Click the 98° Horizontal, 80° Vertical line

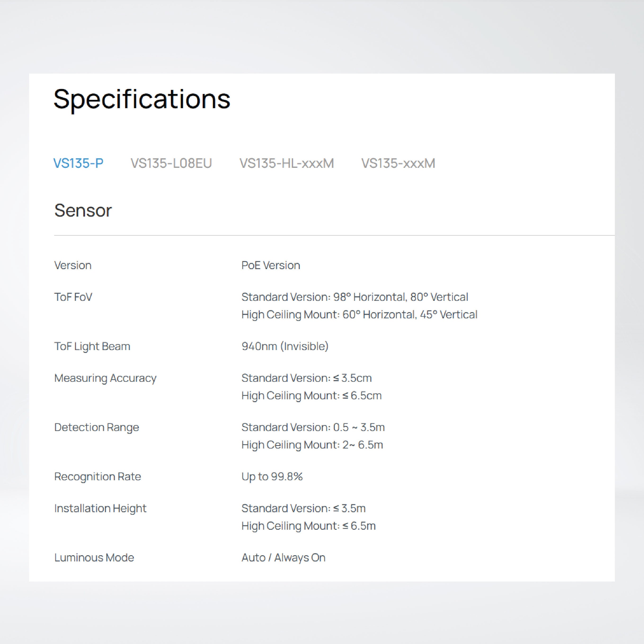[x=355, y=297]
